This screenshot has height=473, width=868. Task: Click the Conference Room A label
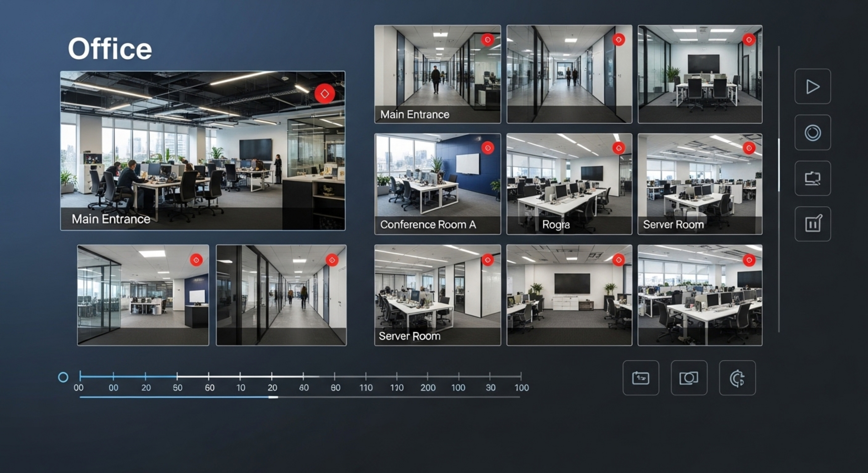click(x=428, y=225)
